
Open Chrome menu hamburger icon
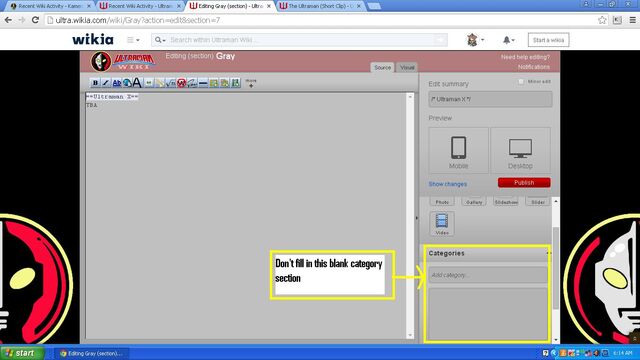[x=632, y=20]
